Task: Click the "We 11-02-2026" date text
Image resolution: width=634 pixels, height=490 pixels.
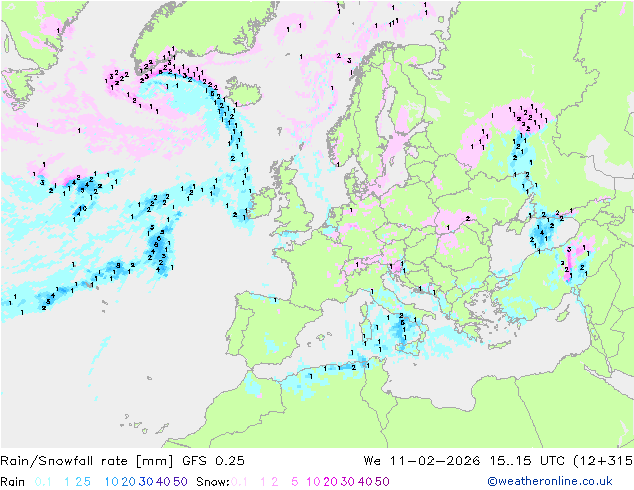Action: click(422, 461)
